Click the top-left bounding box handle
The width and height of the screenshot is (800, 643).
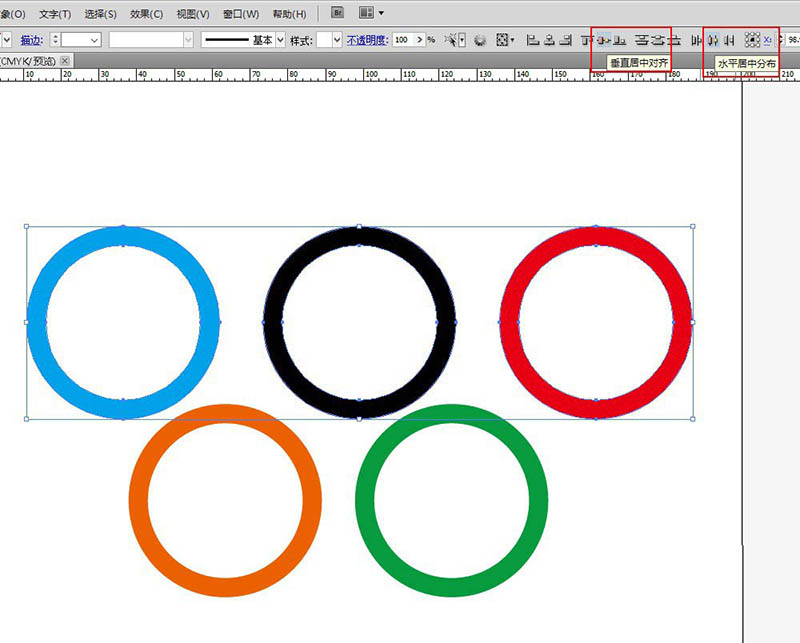(27, 226)
